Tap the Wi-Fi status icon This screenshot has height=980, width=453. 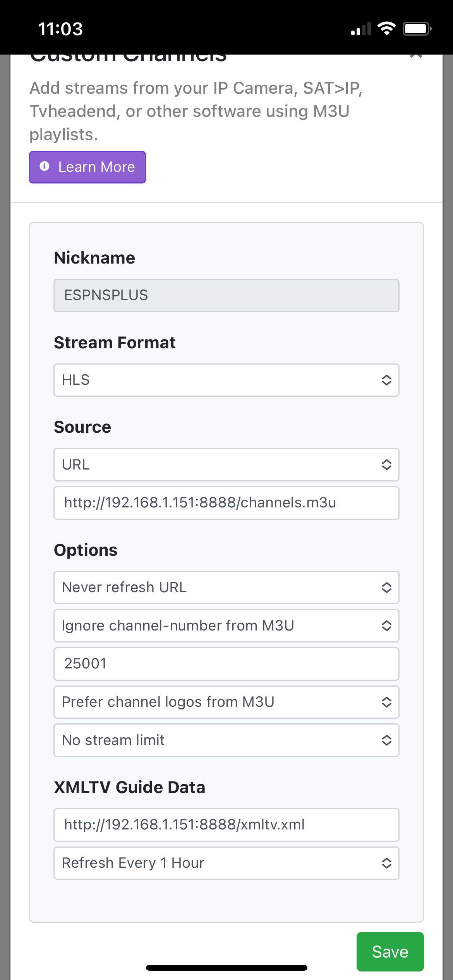click(386, 29)
